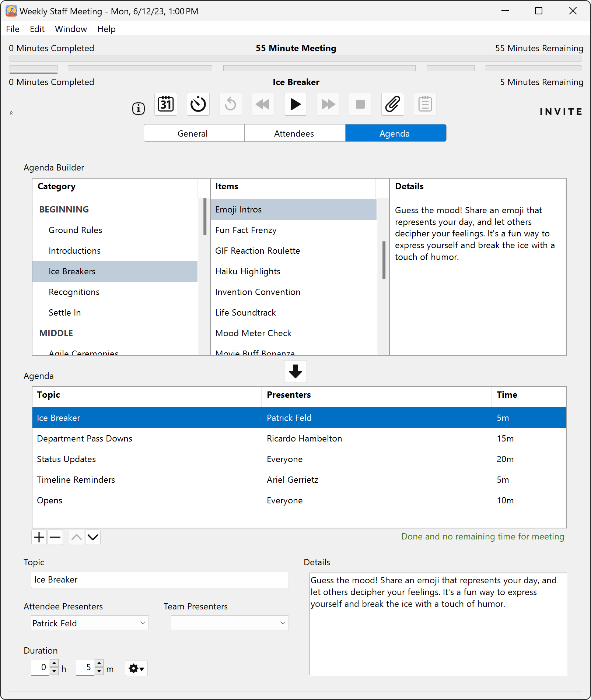This screenshot has width=591, height=700.
Task: Attach a file with the paperclip icon
Action: [x=392, y=105]
